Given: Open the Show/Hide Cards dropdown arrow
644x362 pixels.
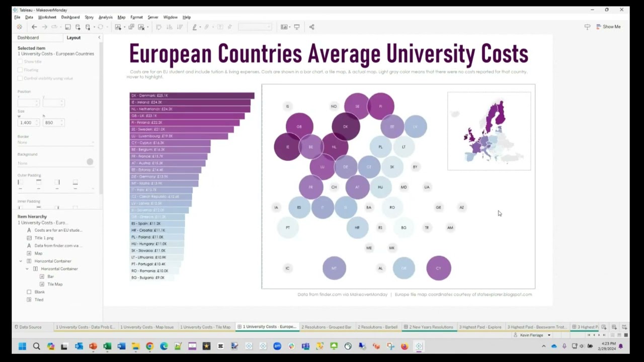Looking at the screenshot, I should (x=290, y=27).
